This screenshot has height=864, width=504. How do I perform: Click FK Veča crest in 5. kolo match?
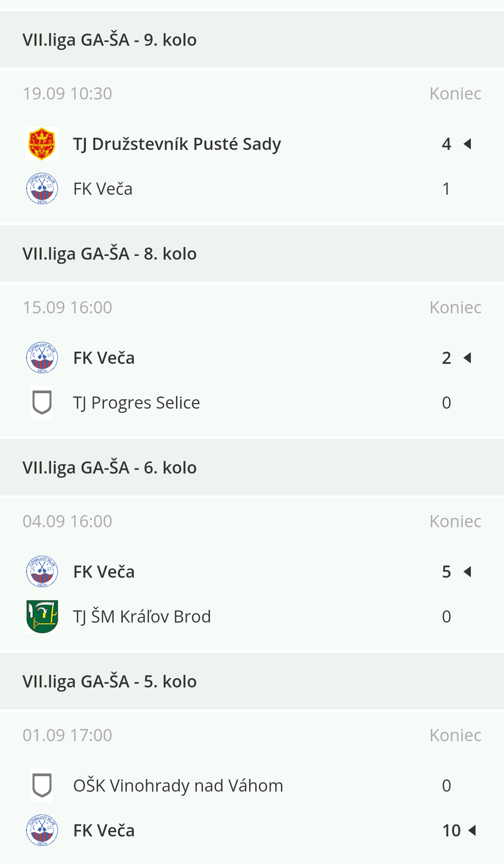coord(42,830)
